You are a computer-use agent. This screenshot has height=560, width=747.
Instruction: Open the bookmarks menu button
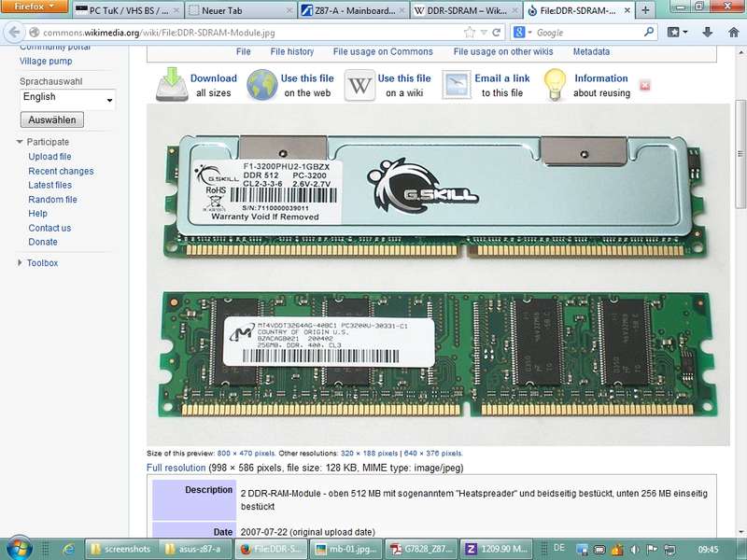(x=677, y=33)
